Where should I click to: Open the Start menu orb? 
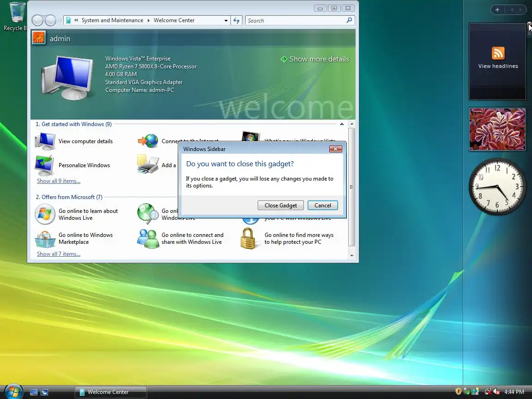tap(13, 392)
